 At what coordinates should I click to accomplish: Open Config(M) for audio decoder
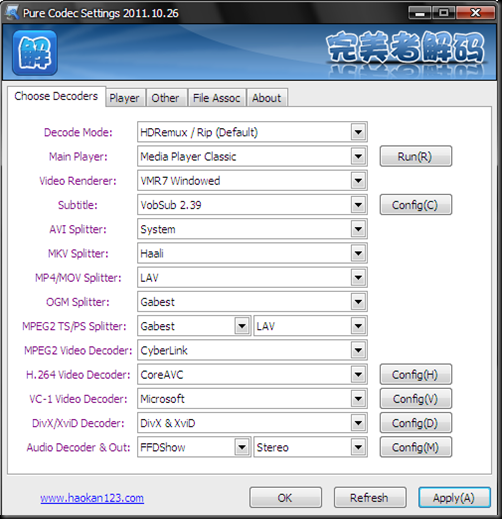416,447
